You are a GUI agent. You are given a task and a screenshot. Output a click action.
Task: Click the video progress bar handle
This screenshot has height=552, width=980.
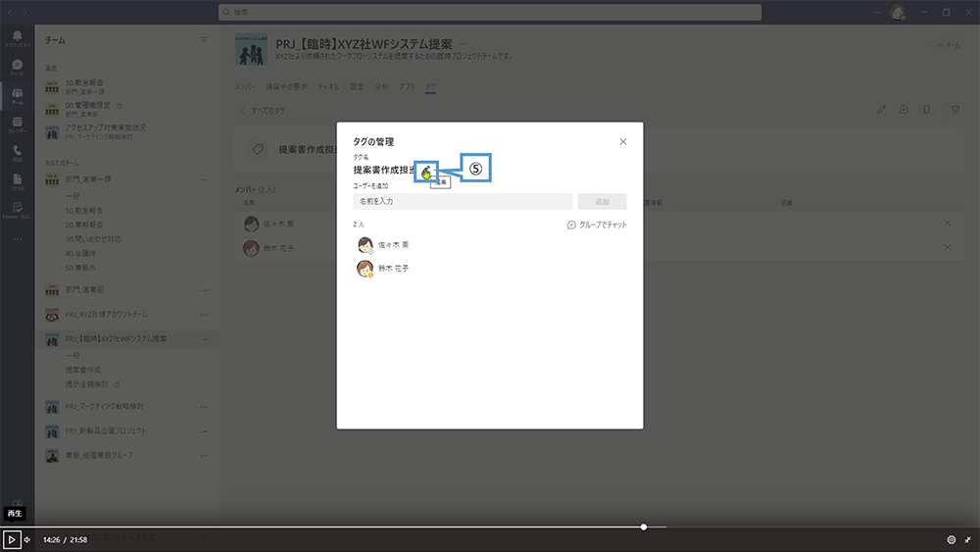click(x=644, y=527)
